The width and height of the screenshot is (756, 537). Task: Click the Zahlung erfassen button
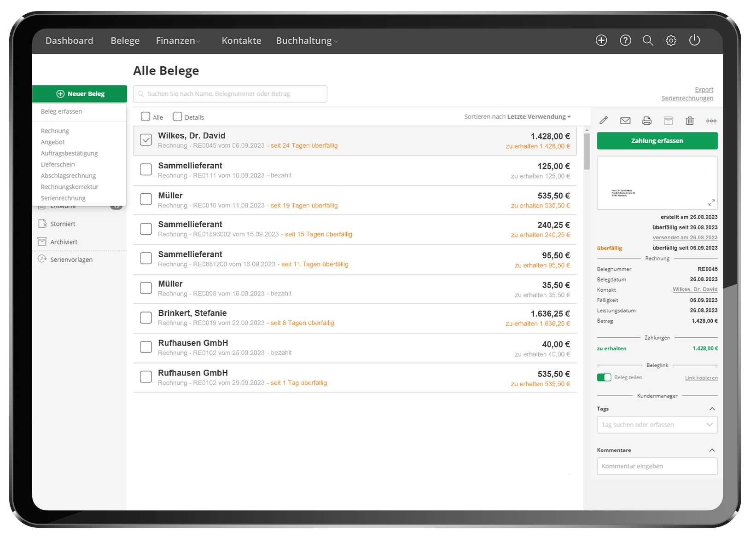click(x=657, y=141)
